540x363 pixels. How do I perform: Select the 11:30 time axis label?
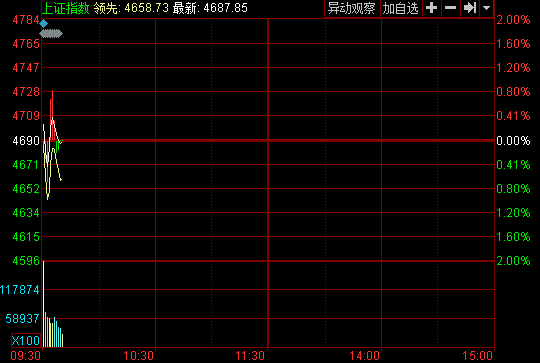coord(250,356)
